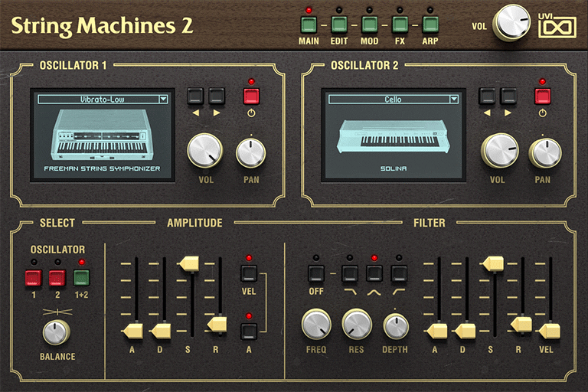588x392 pixels.
Task: Select oscillator 1+2 button
Action: (x=82, y=277)
